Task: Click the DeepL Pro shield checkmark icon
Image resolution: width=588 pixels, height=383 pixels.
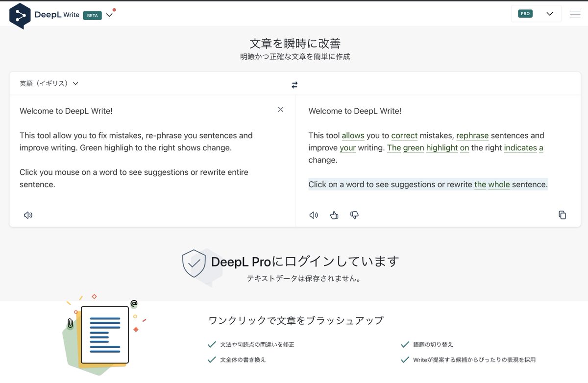Action: (x=194, y=263)
